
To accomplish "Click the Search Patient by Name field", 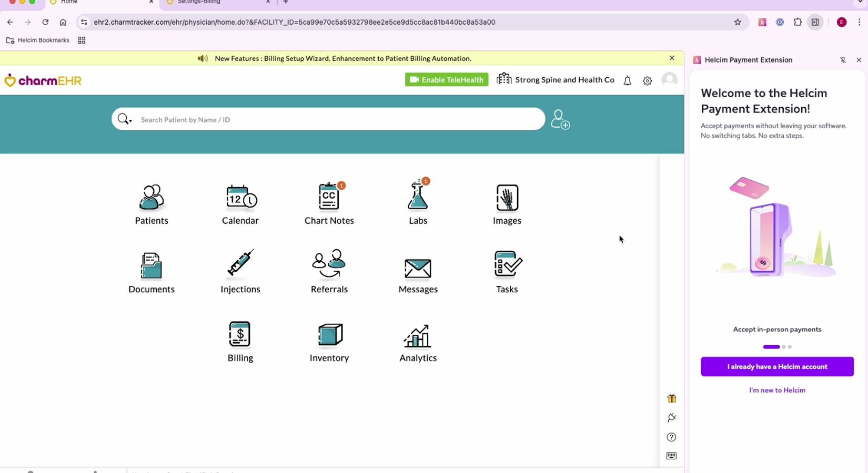I will [337, 119].
